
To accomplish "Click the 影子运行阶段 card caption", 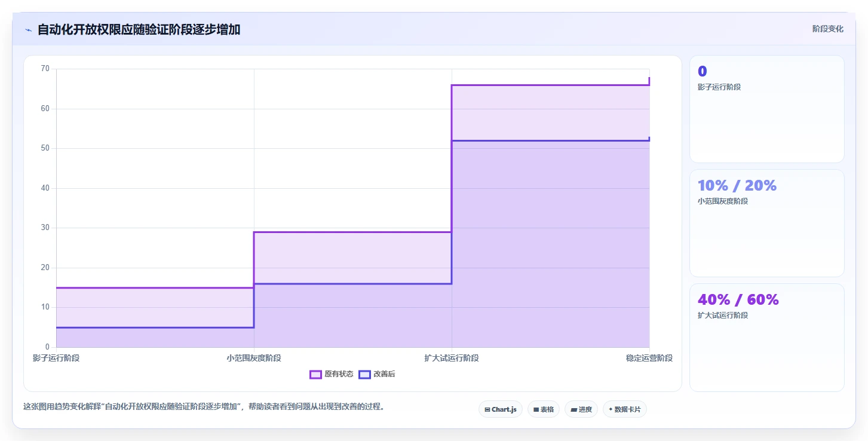I will [x=719, y=87].
